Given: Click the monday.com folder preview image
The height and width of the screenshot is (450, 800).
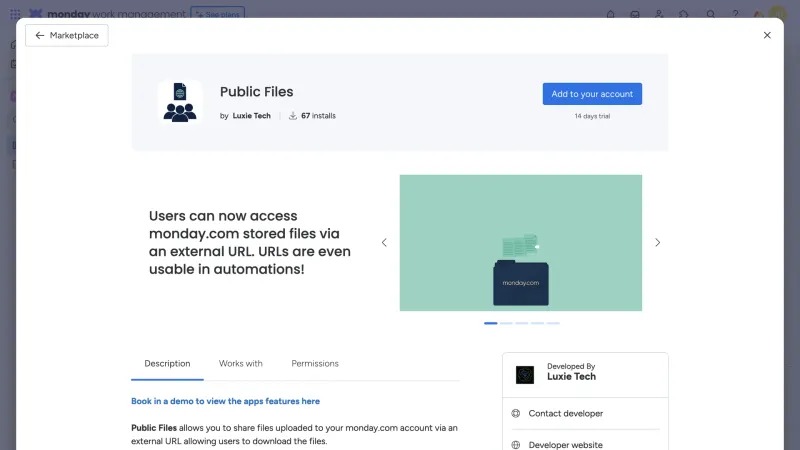Looking at the screenshot, I should pos(520,243).
